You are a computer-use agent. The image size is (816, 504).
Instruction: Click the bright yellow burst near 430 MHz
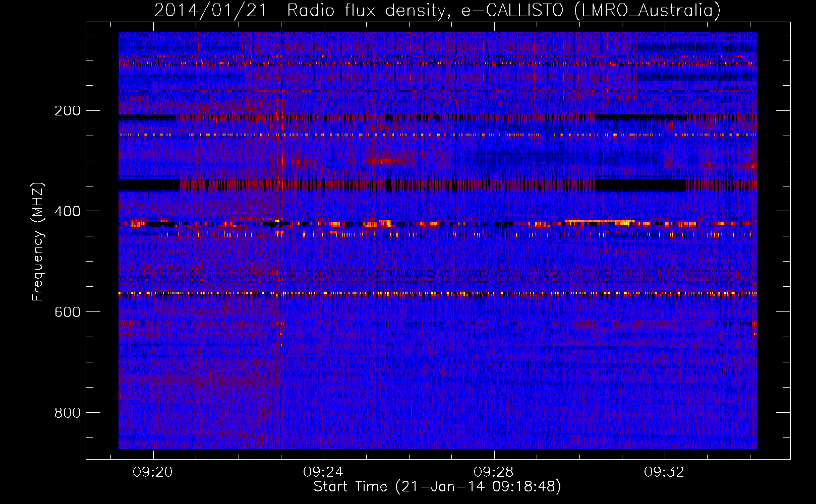[600, 221]
